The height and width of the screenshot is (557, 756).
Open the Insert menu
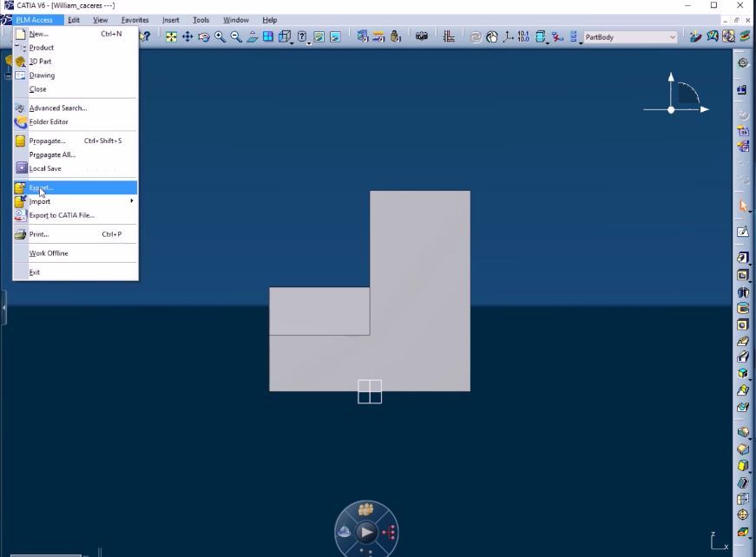click(x=170, y=20)
